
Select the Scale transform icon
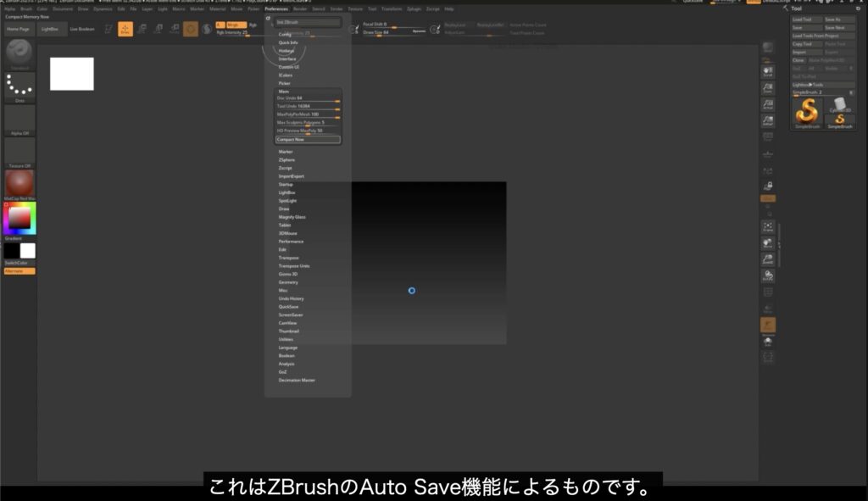pyautogui.click(x=159, y=29)
